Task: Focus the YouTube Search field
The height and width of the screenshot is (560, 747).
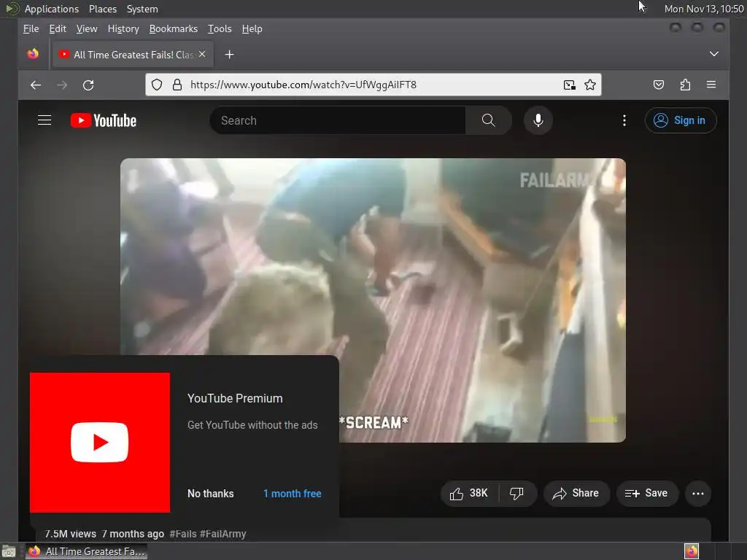Action: [338, 120]
